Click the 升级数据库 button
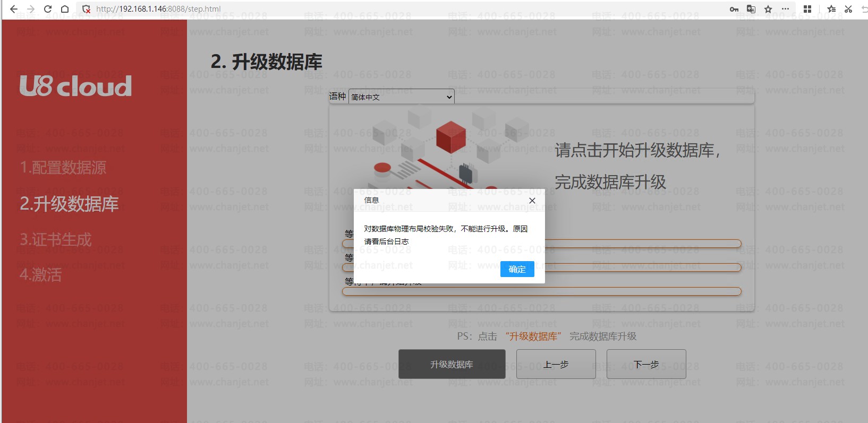868x423 pixels. [452, 364]
